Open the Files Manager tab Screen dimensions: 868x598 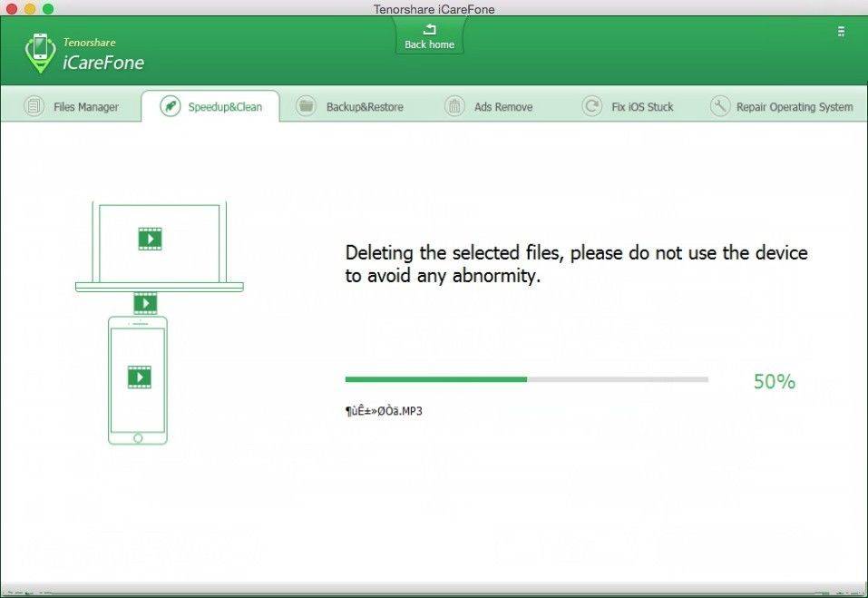tap(71, 106)
